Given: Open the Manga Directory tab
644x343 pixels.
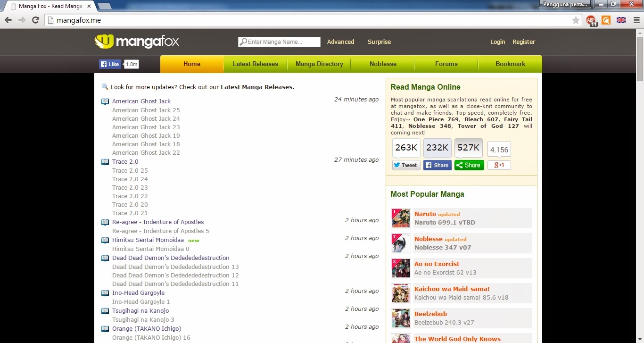Looking at the screenshot, I should tap(319, 64).
